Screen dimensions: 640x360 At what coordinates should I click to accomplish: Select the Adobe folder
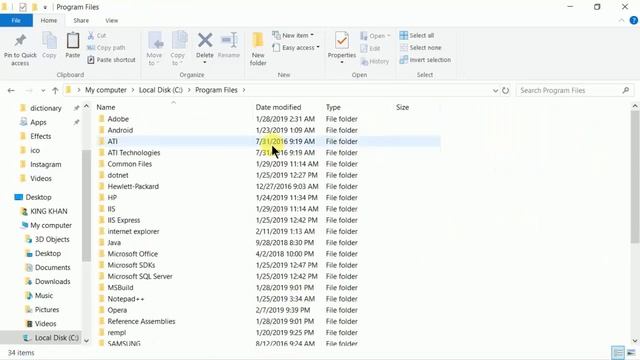tap(118, 119)
